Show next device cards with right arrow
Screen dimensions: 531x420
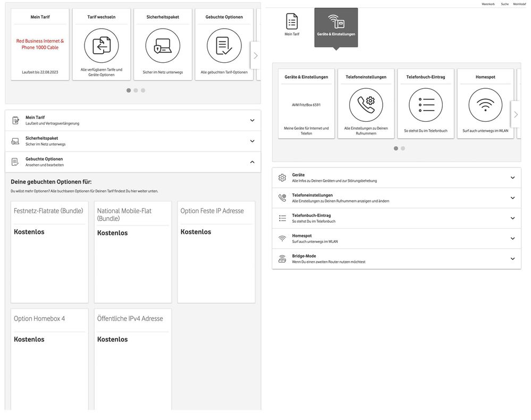(x=516, y=114)
